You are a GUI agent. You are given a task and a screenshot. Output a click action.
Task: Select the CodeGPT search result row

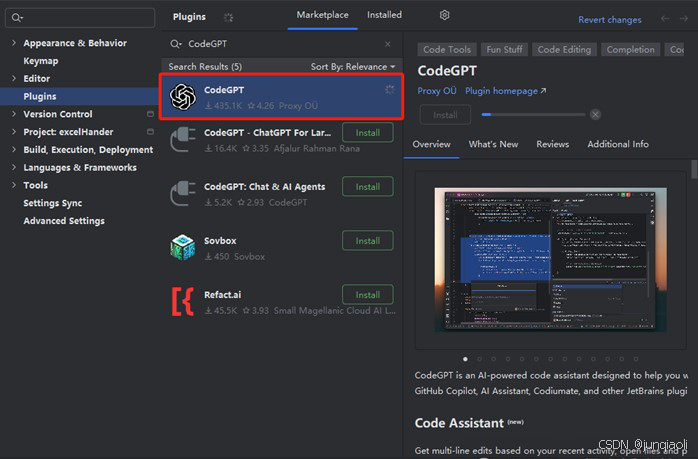(281, 97)
